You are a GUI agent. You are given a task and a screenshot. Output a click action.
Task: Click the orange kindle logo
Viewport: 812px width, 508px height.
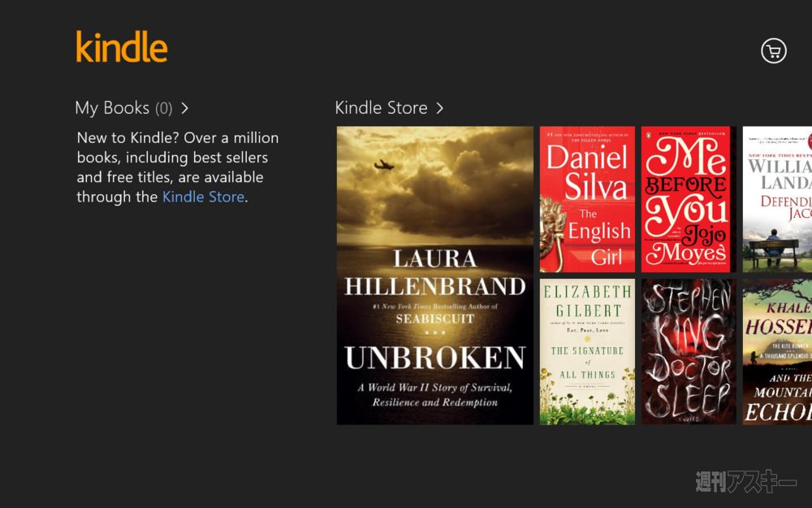pyautogui.click(x=122, y=46)
